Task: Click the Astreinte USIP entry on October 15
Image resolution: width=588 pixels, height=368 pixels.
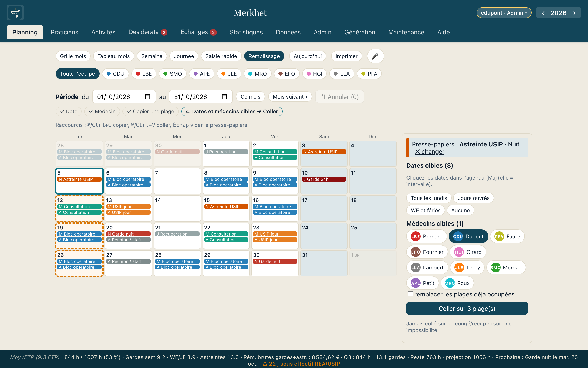Action: pos(226,207)
